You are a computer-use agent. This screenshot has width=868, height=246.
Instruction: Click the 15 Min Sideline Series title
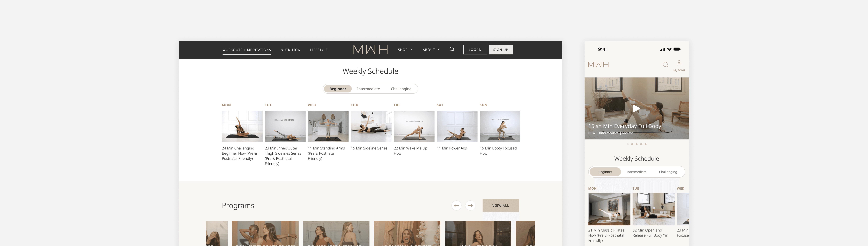(x=369, y=148)
